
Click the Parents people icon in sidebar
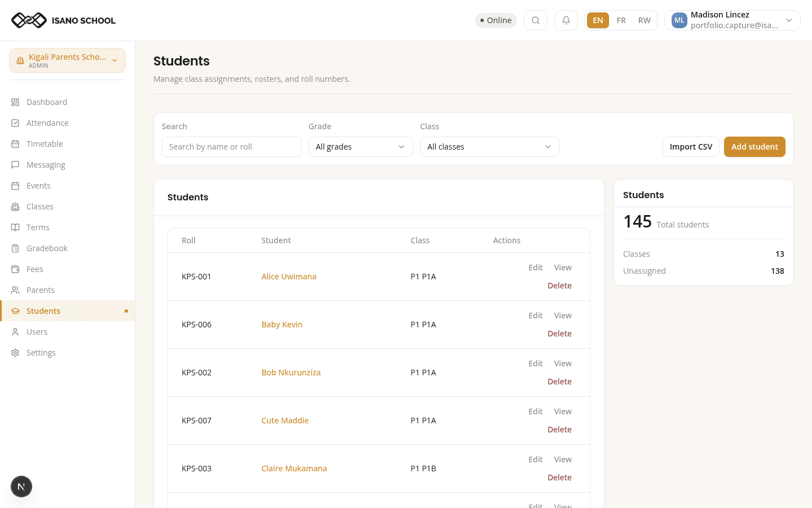point(15,290)
